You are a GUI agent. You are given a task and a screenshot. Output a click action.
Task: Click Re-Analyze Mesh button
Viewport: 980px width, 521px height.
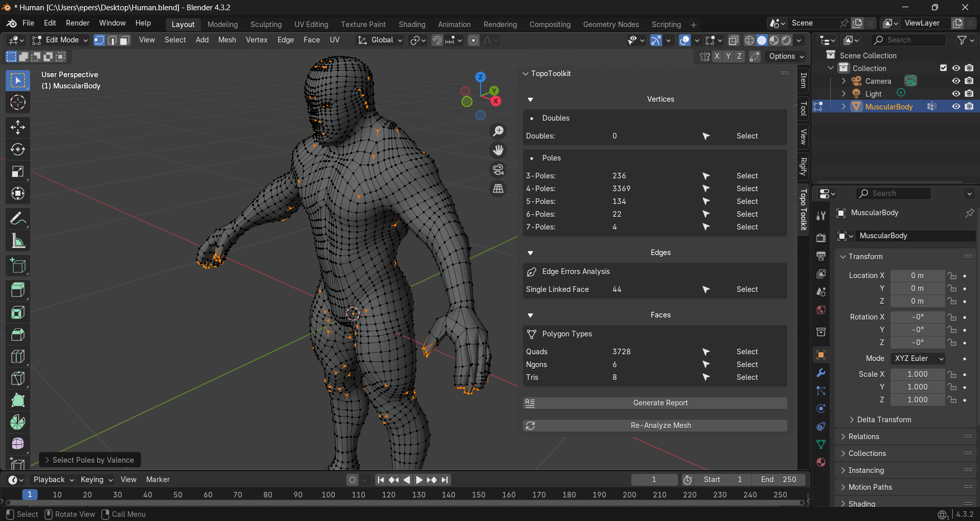point(655,425)
